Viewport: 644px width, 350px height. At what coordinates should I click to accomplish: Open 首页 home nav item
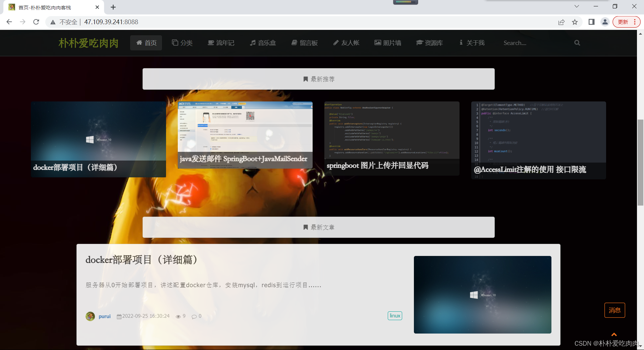[146, 43]
